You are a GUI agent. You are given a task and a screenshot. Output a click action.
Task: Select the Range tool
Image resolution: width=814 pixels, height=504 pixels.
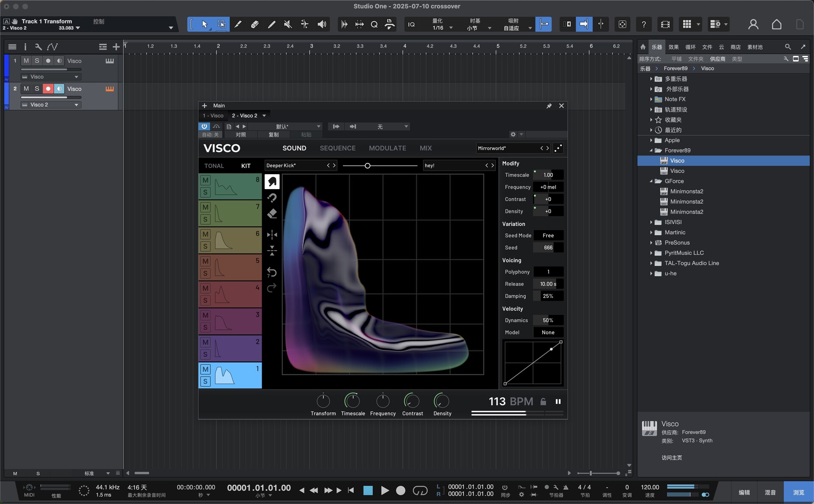click(221, 24)
